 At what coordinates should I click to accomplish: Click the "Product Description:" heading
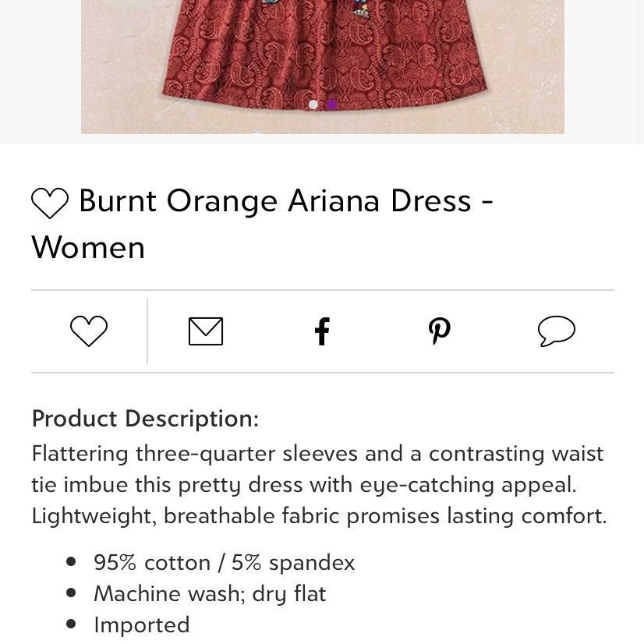click(145, 419)
